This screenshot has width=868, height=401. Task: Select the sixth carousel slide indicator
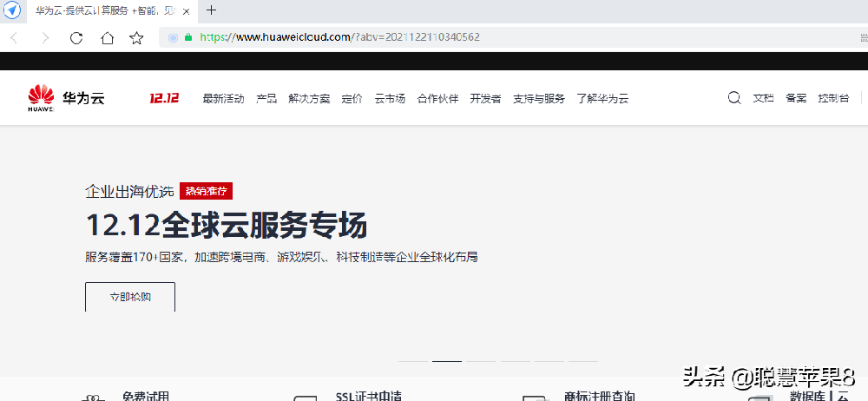583,361
